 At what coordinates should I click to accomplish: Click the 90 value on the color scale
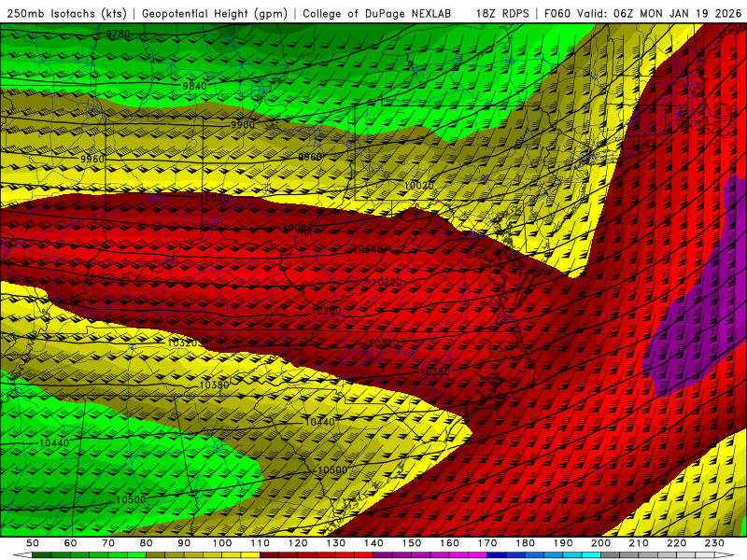(x=184, y=543)
